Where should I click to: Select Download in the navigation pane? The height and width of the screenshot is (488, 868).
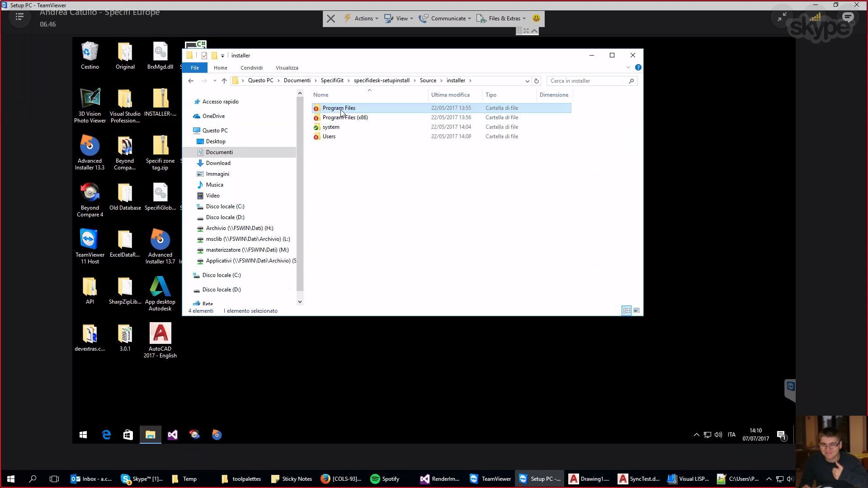click(218, 163)
